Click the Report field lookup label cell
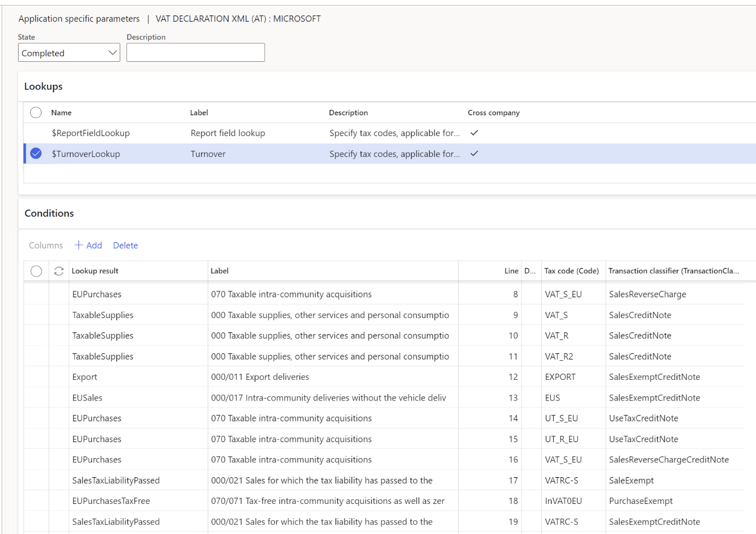The image size is (756, 534). 228,133
